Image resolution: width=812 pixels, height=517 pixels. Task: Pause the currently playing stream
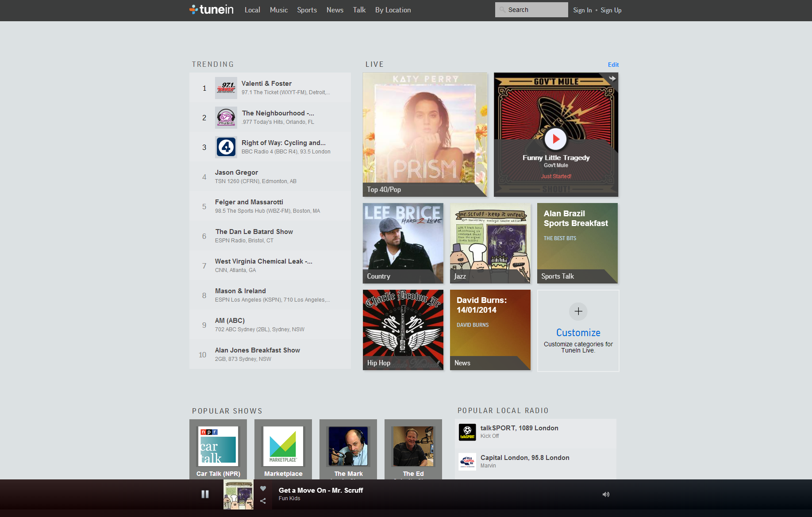click(x=205, y=494)
